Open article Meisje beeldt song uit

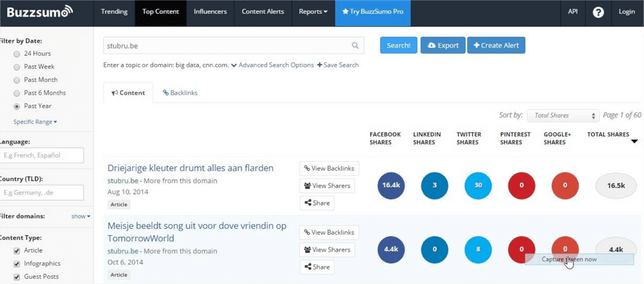tap(197, 232)
